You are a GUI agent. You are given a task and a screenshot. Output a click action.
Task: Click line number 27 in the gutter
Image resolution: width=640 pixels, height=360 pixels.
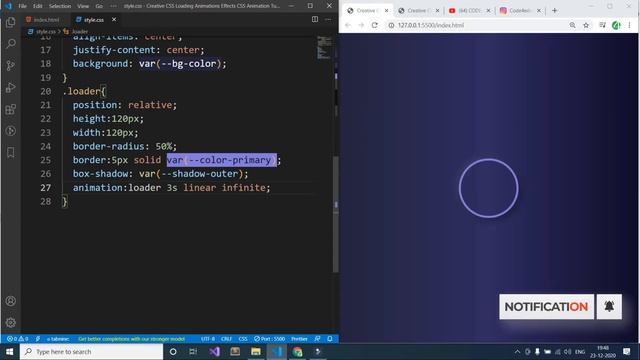[x=45, y=187]
